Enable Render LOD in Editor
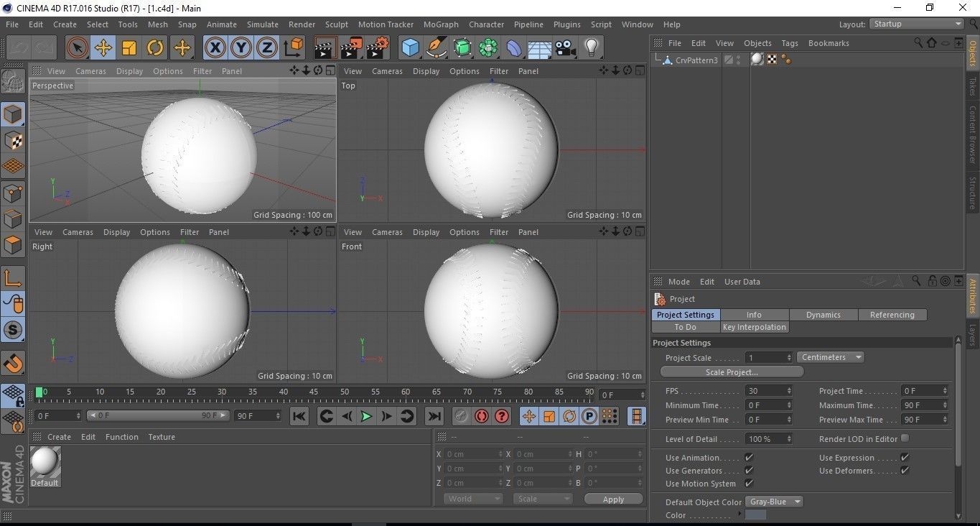 (x=905, y=438)
